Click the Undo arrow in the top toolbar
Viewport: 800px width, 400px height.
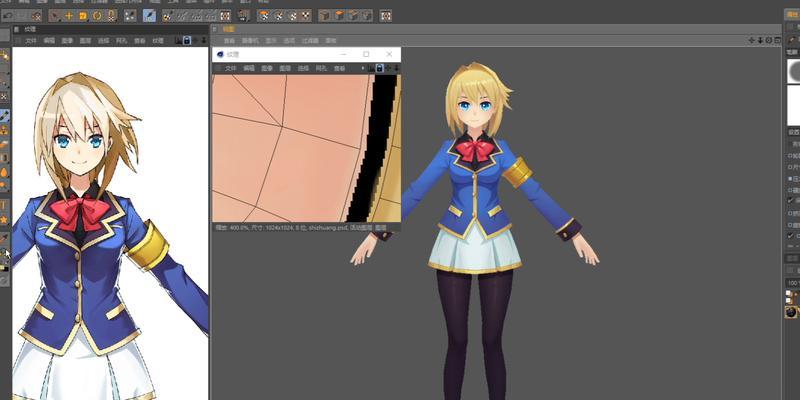[9, 16]
